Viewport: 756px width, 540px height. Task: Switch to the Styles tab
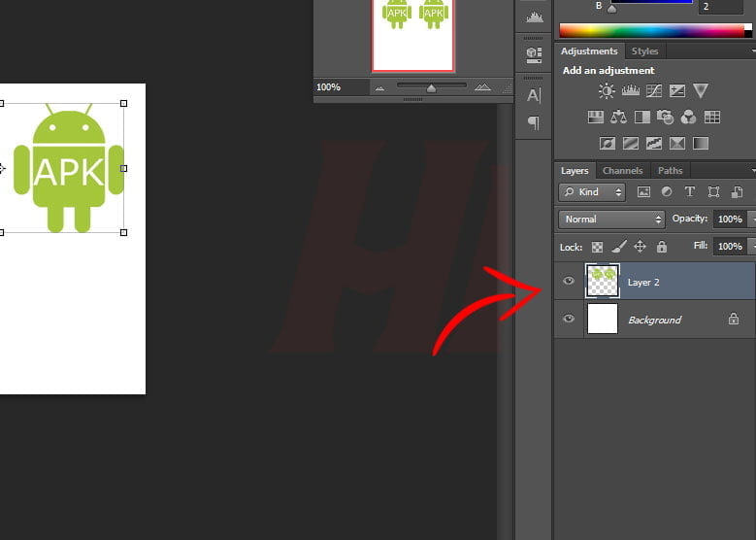pos(644,51)
